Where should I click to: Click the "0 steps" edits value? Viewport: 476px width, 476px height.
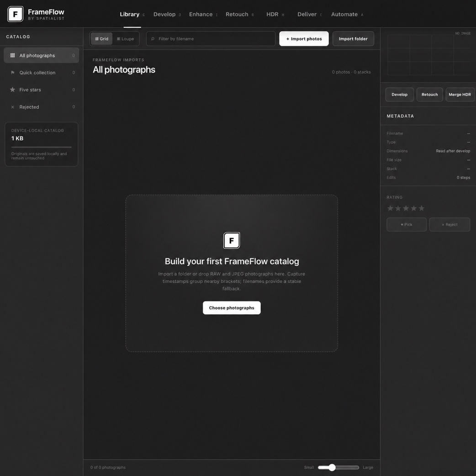463,178
